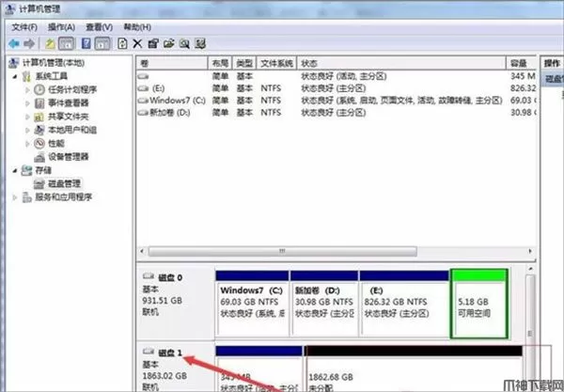The image size is (564, 392).
Task: Open the 操作(A) menu
Action: click(61, 27)
